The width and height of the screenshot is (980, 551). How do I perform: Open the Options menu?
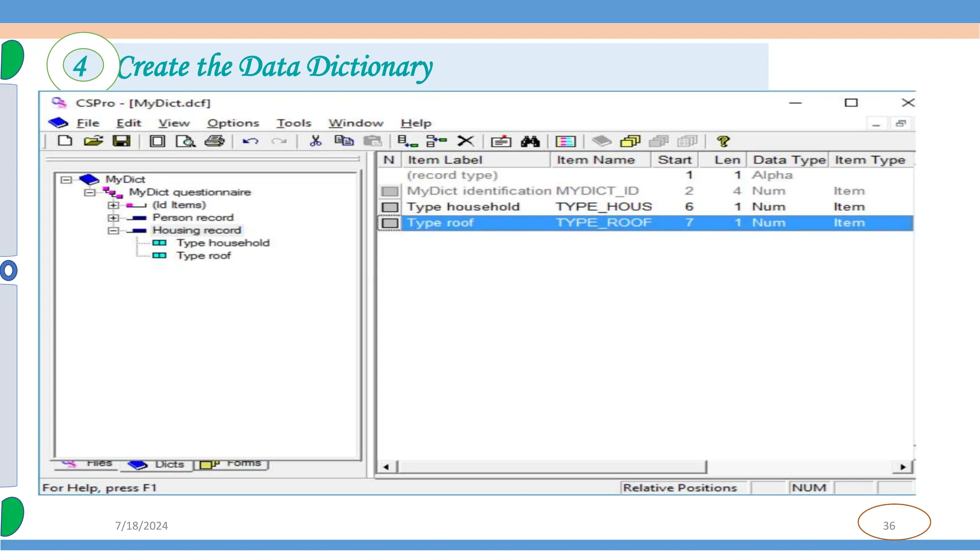tap(233, 123)
